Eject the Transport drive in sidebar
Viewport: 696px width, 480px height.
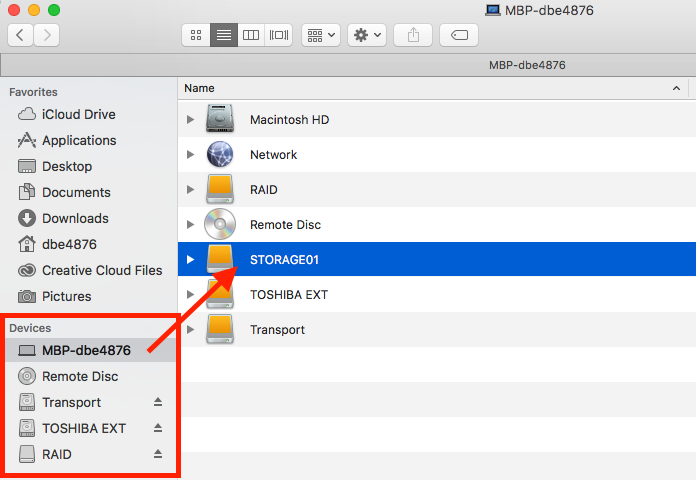click(x=158, y=402)
